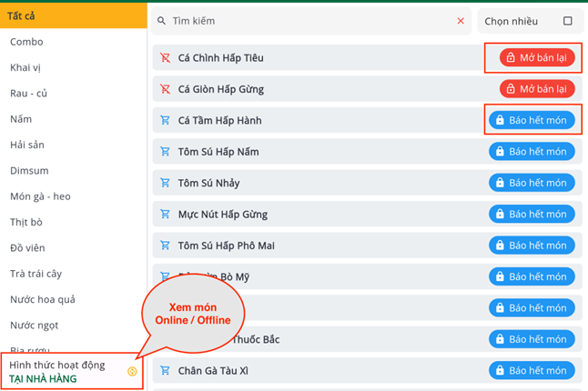Select the Tất cả category tab

pos(74,15)
